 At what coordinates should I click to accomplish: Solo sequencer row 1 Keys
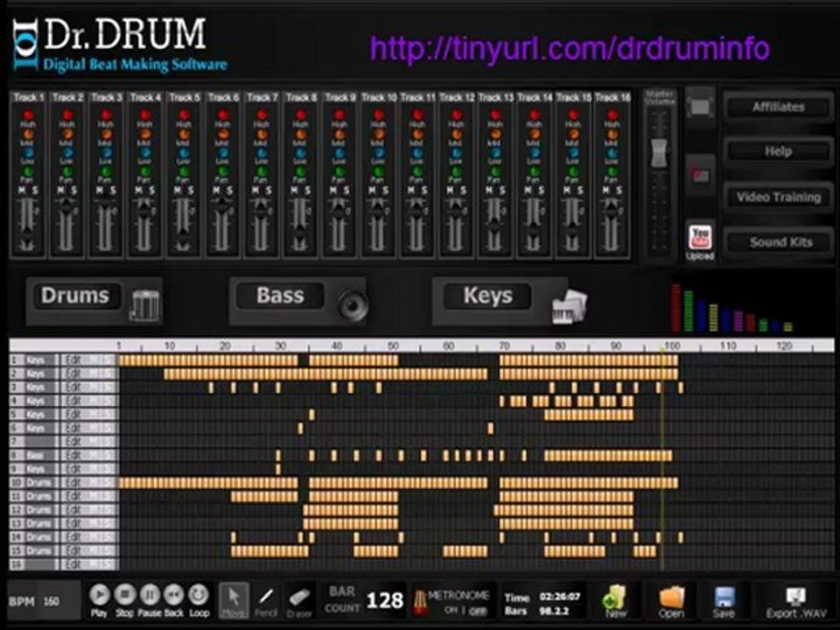click(108, 360)
